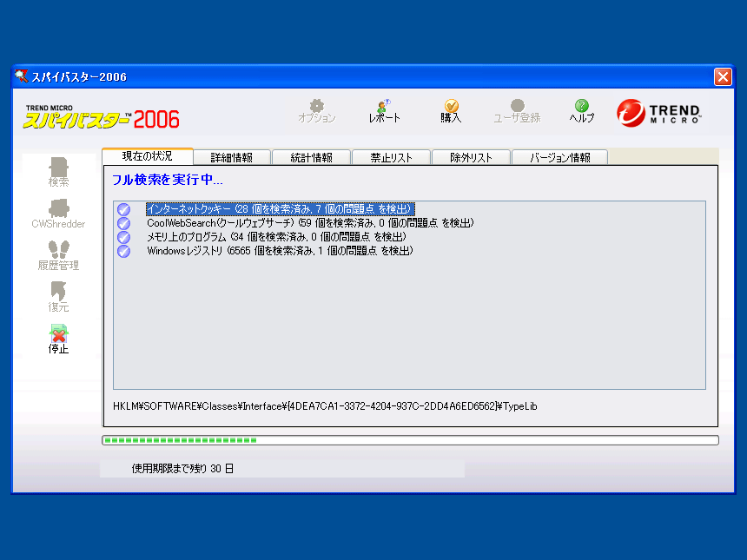Click the green scan progress bar
The height and width of the screenshot is (560, 747).
410,440
